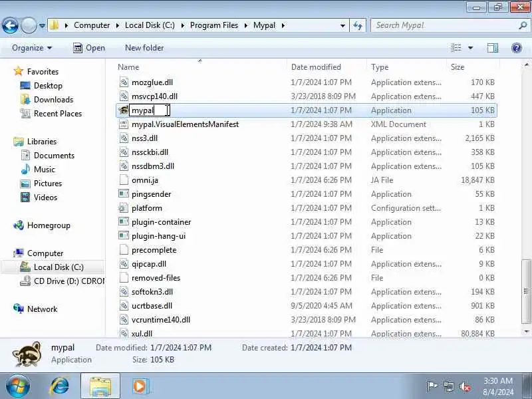Select Computer in the navigation pane

pyautogui.click(x=45, y=253)
